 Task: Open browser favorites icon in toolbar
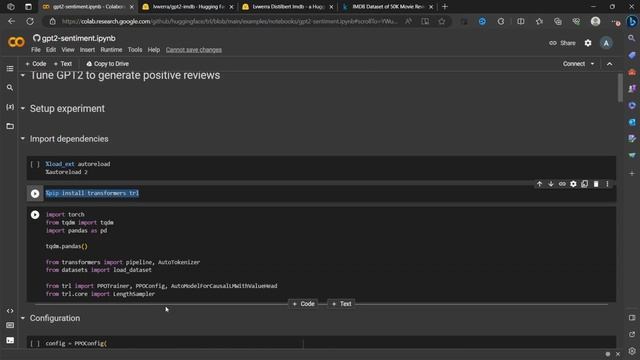(x=539, y=21)
